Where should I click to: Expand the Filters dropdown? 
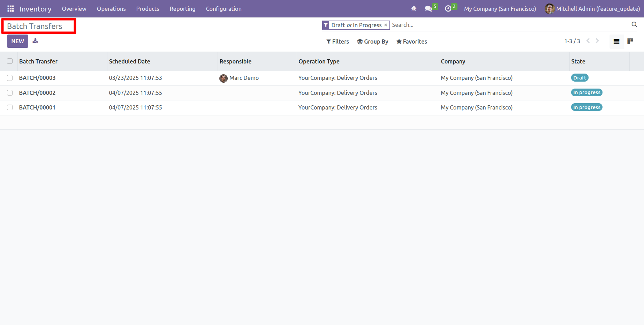(338, 41)
